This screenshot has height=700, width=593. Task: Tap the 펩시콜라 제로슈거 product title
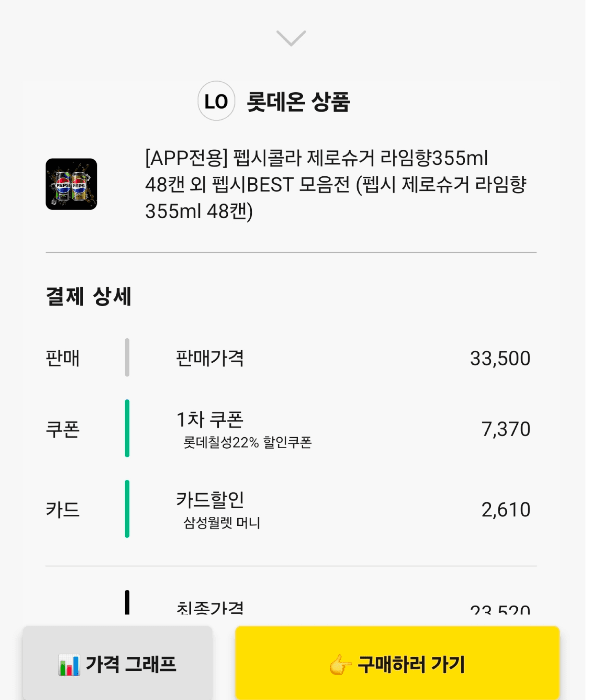336,184
